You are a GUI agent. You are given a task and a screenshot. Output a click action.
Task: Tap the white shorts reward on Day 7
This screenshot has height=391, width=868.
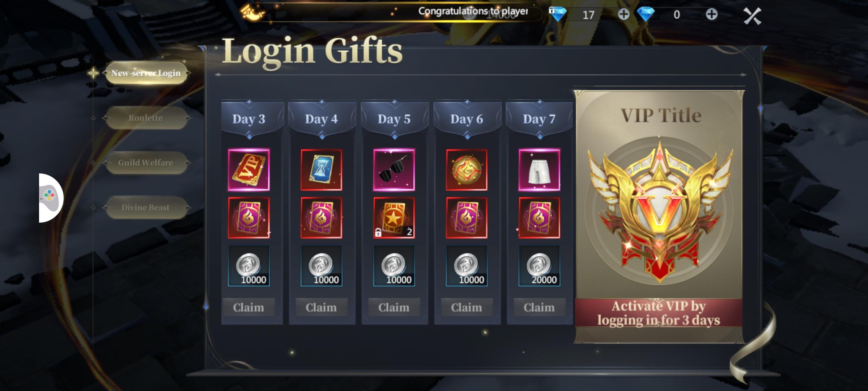coord(539,170)
